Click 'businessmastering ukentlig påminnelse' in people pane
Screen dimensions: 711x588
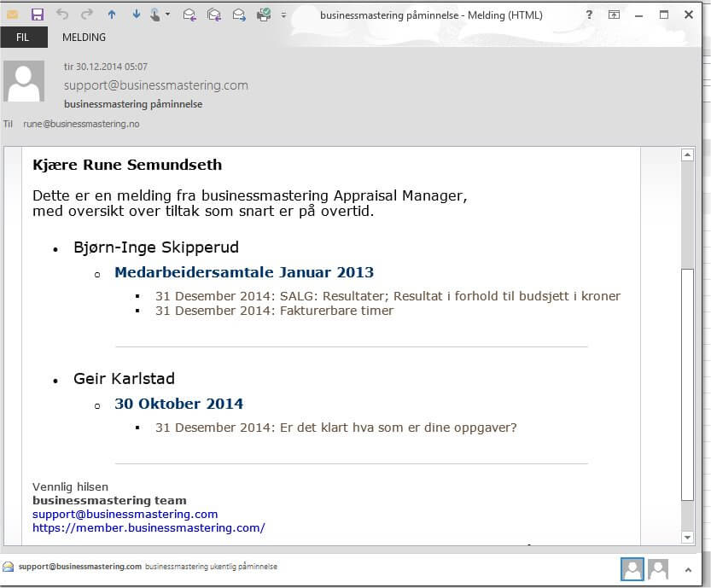(x=211, y=567)
